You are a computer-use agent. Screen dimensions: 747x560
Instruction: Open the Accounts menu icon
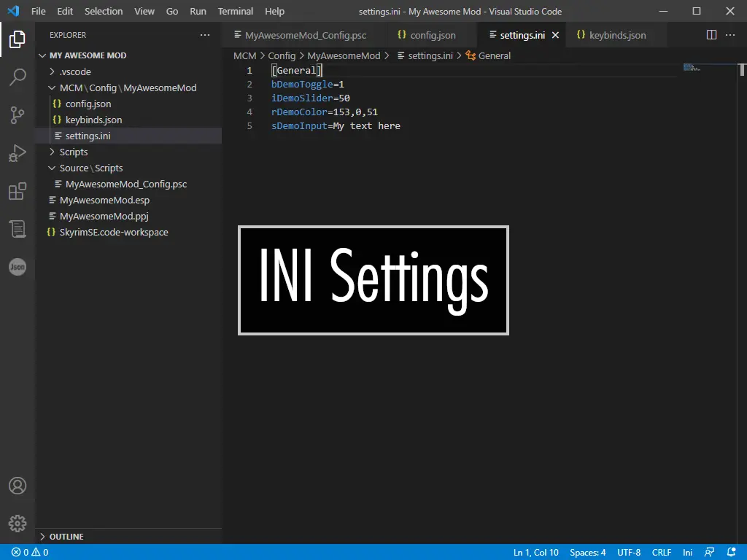[x=18, y=486]
